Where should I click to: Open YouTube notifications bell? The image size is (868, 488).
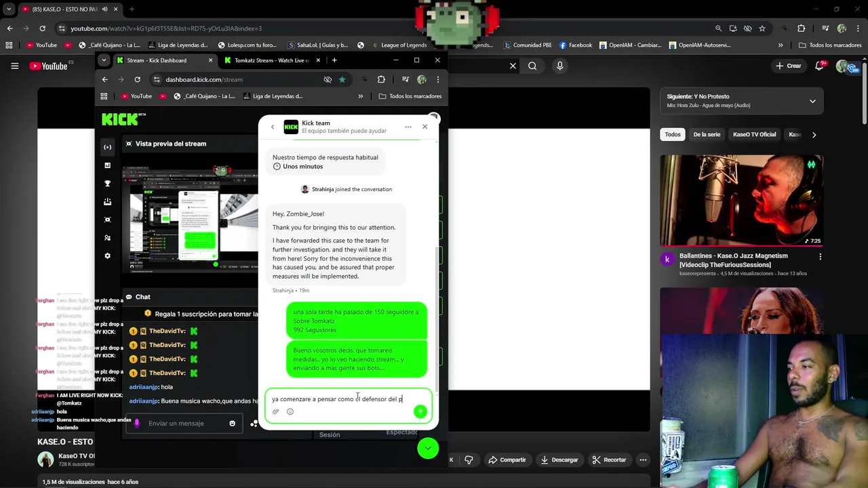point(820,66)
